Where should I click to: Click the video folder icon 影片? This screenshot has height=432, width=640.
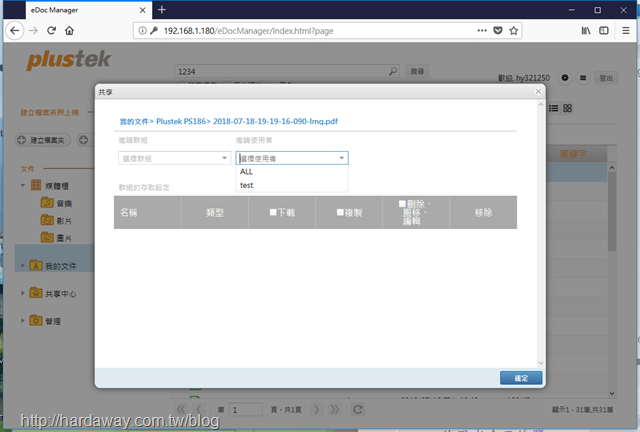click(47, 220)
